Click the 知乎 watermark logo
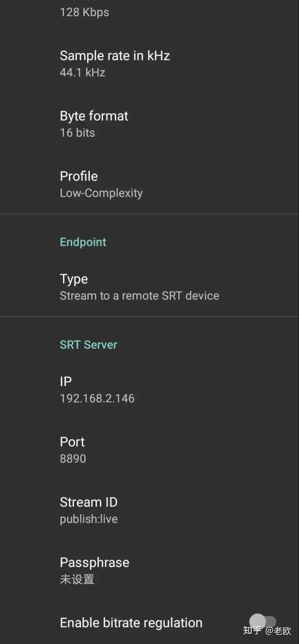Image resolution: width=299 pixels, height=644 pixels. 252,630
